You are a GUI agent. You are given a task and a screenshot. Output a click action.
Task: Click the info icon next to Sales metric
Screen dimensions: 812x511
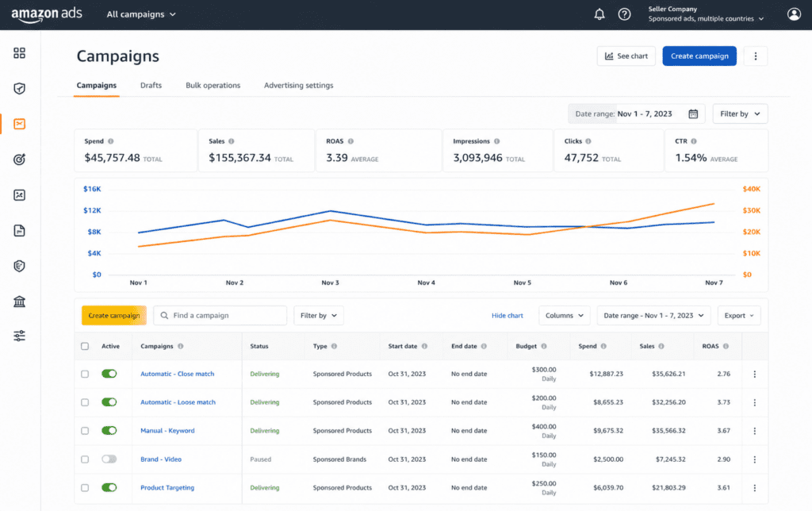pyautogui.click(x=231, y=141)
